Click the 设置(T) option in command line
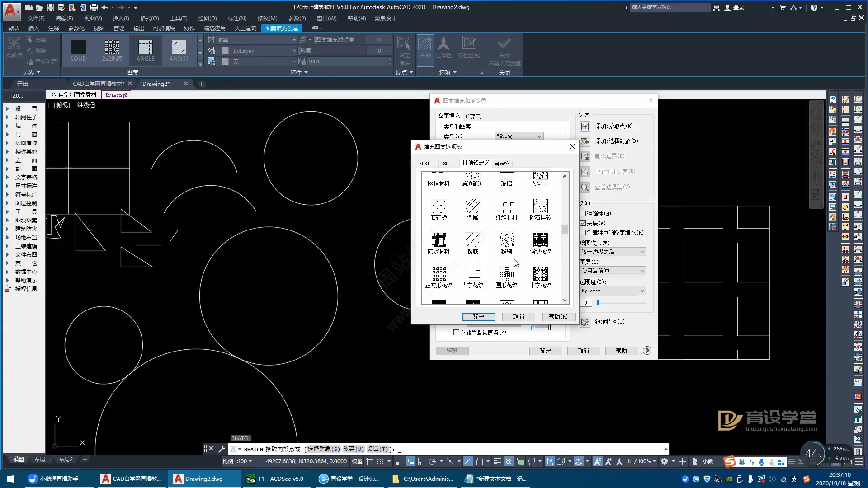This screenshot has height=488, width=868. click(x=377, y=449)
